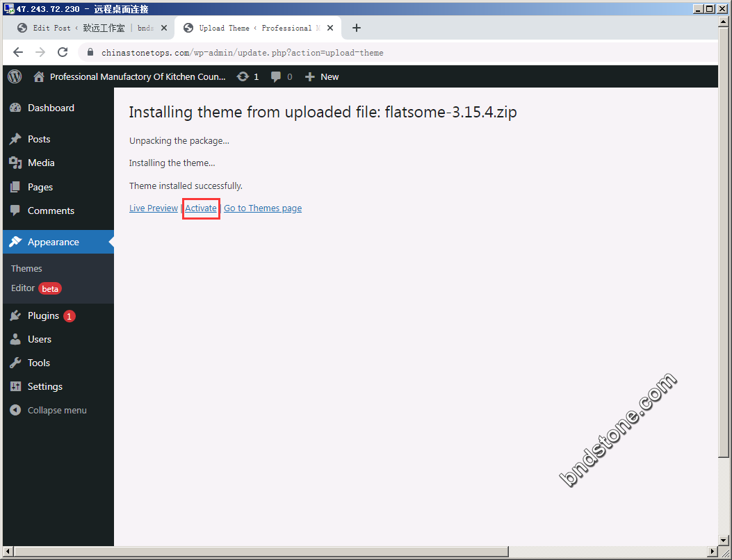Open the Appearance menu label
The height and width of the screenshot is (560, 732).
(54, 242)
